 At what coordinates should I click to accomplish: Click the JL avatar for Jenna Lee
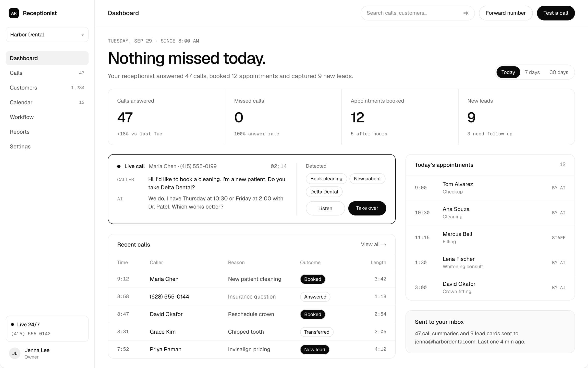coord(15,353)
